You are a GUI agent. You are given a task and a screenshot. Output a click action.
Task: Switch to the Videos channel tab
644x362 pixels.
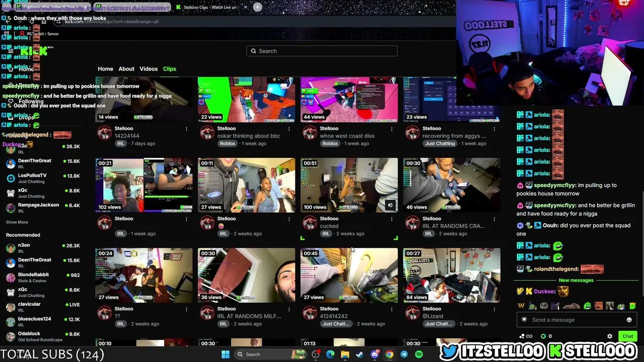tap(148, 69)
